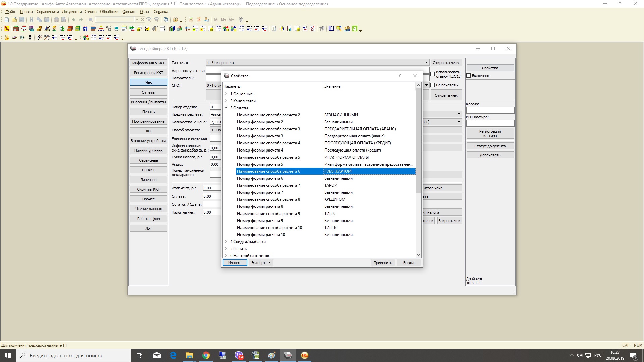Image resolution: width=644 pixels, height=362 pixels.
Task: Open the Сервис menu
Action: click(129, 12)
